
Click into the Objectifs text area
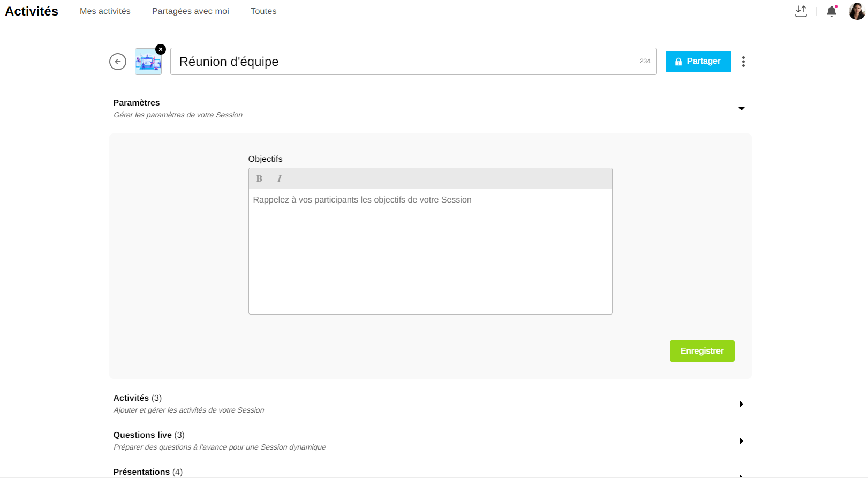click(430, 251)
